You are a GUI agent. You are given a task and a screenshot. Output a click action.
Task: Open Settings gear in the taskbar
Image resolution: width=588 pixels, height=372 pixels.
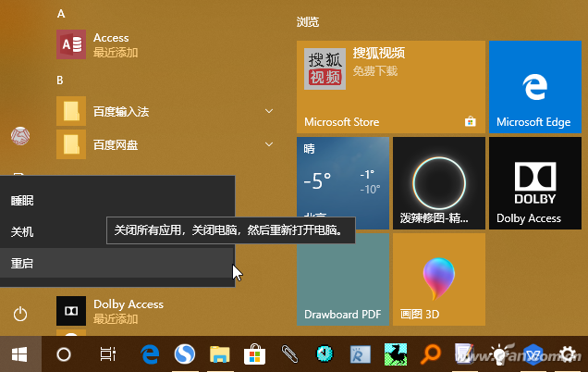click(568, 354)
